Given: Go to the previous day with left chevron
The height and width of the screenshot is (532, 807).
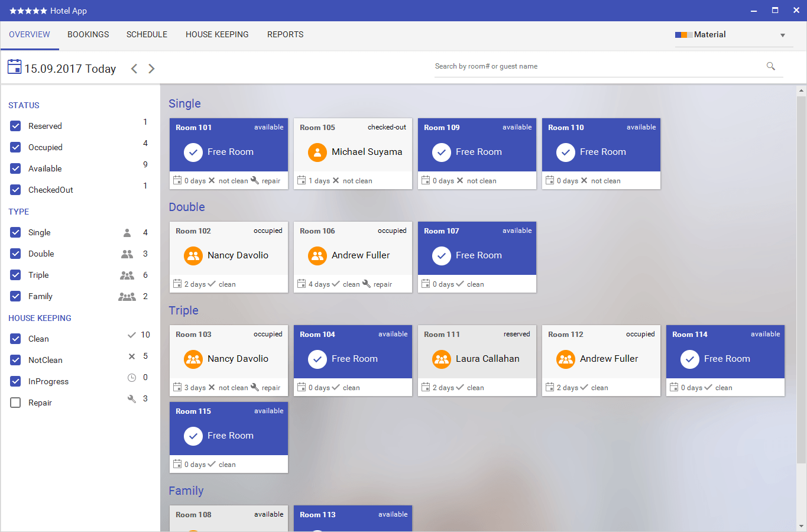Looking at the screenshot, I should click(x=134, y=69).
